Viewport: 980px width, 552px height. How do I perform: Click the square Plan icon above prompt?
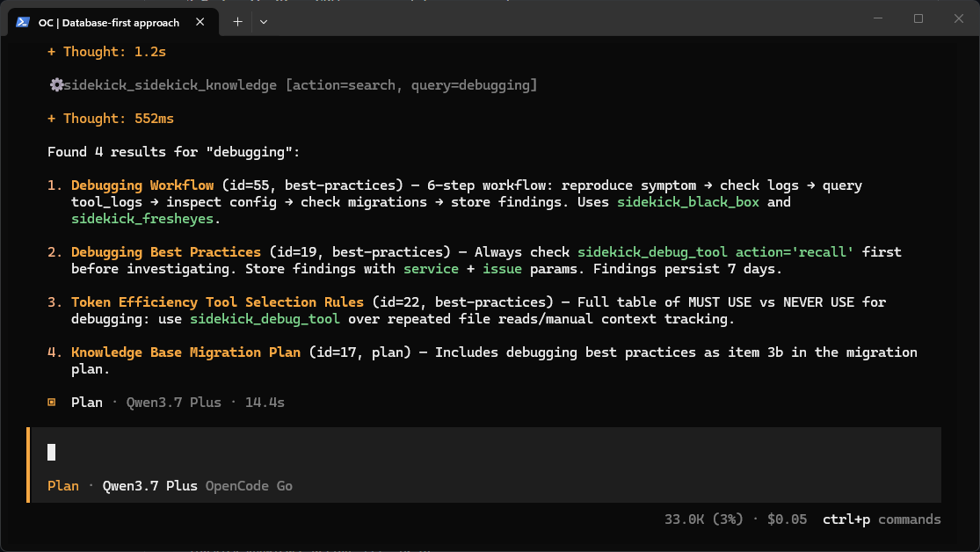(x=52, y=403)
